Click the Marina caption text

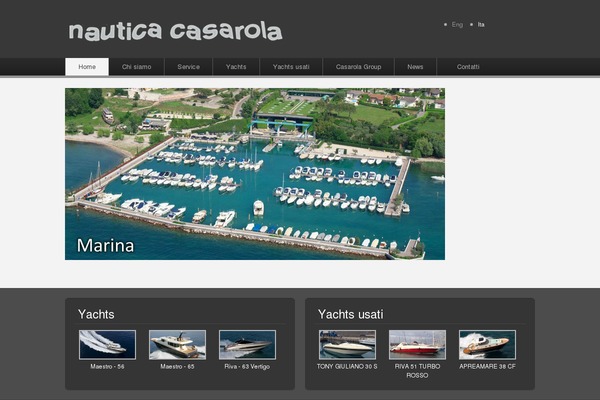click(x=105, y=245)
